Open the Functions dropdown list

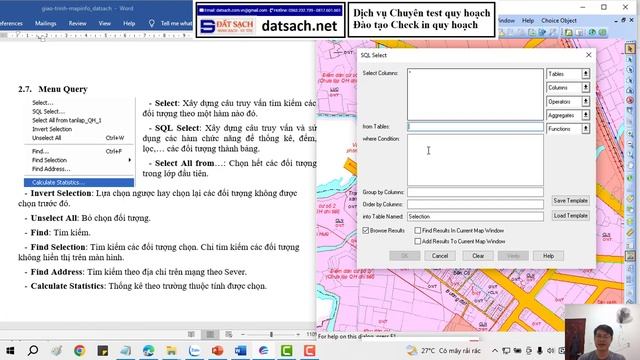pos(568,129)
